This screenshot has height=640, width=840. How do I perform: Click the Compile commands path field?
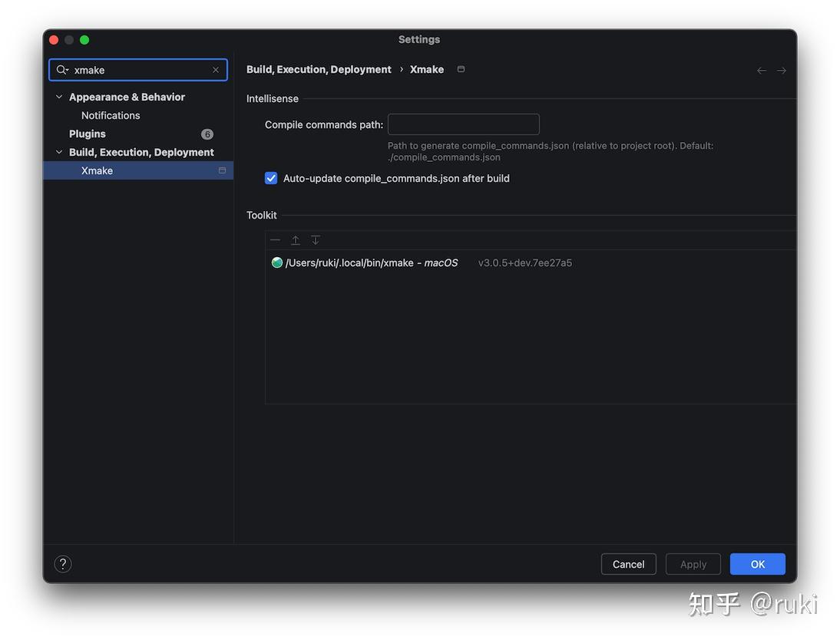coord(464,124)
